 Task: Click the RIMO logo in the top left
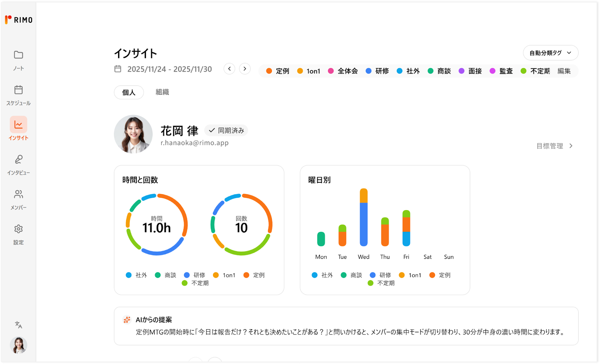[18, 19]
